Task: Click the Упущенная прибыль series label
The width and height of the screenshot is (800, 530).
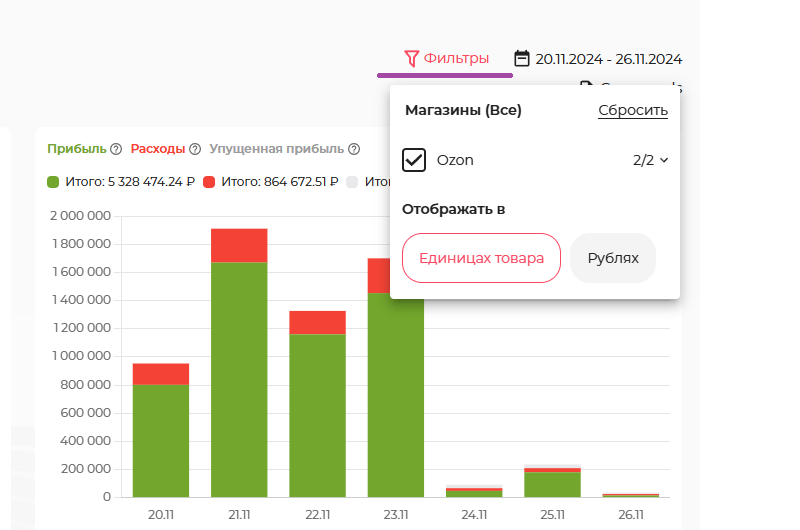Action: [x=276, y=149]
